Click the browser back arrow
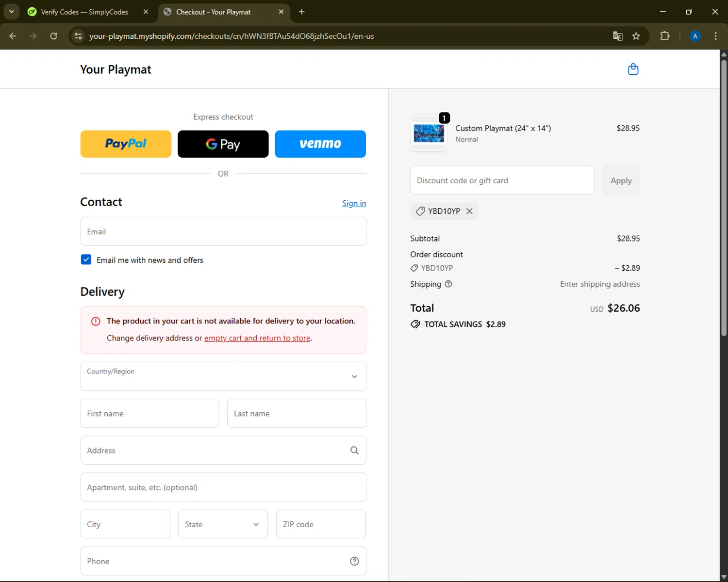Image resolution: width=728 pixels, height=582 pixels. click(x=13, y=36)
